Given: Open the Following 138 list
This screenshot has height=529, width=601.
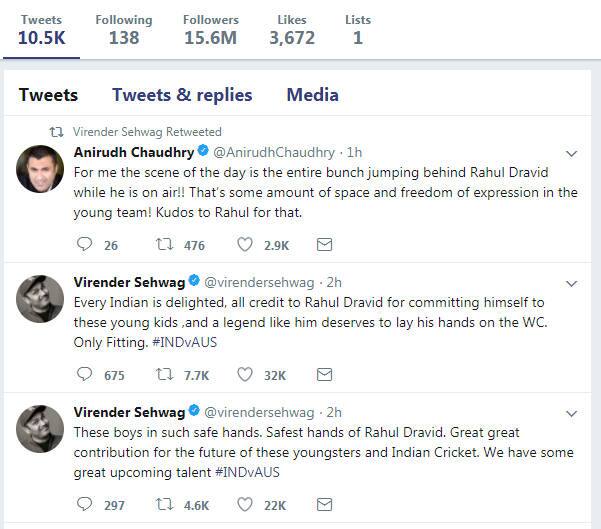Looking at the screenshot, I should tap(124, 30).
